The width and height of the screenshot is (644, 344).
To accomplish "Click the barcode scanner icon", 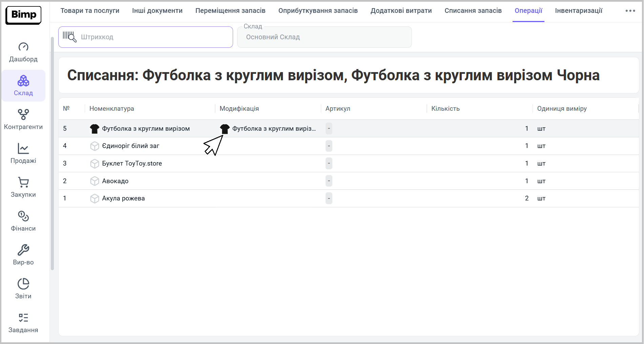I will point(69,37).
